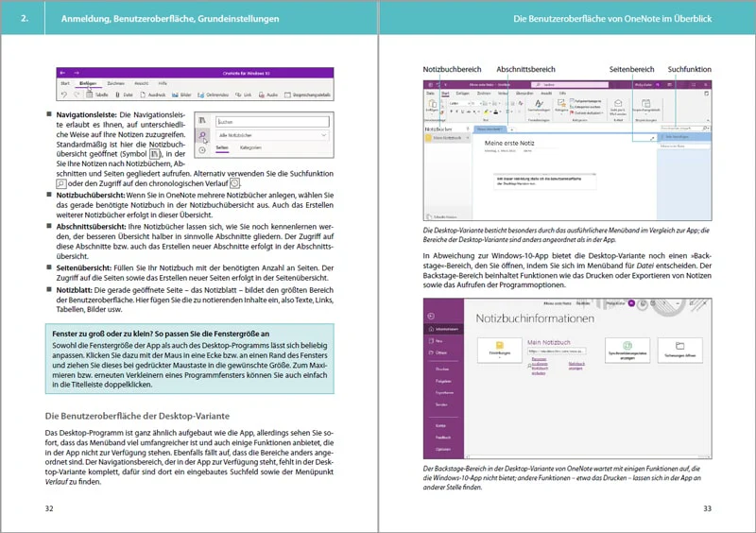The image size is (756, 533).
Task: Open the chronological history clock icon
Action: [x=202, y=150]
